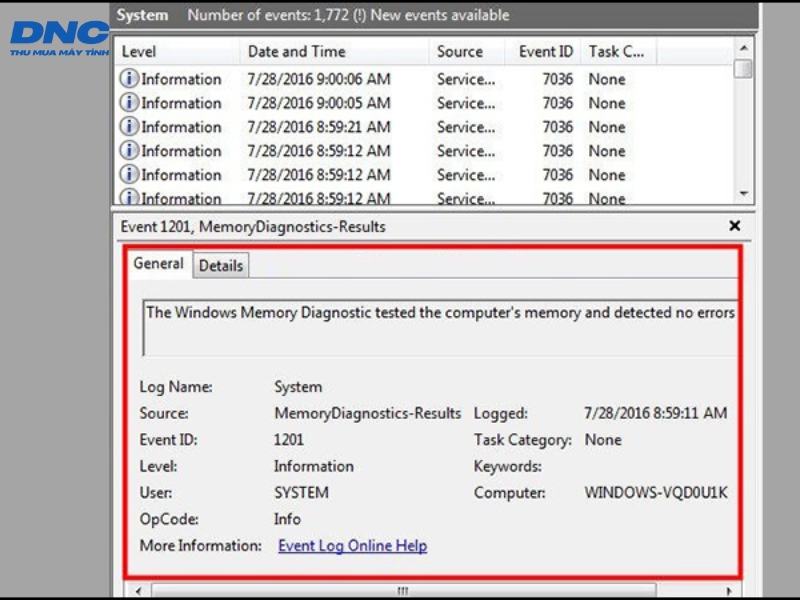Click the event list vertical scrollbar thumb

744,68
